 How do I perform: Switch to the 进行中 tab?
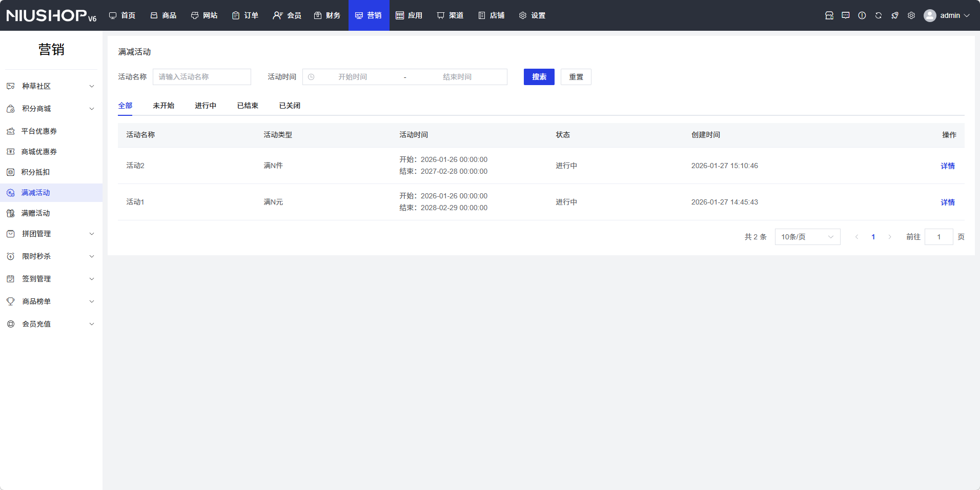pos(205,106)
